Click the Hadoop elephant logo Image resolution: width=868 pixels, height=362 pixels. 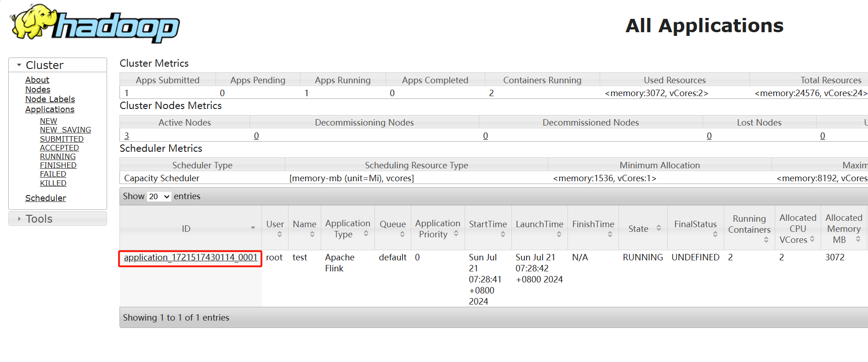tap(95, 24)
